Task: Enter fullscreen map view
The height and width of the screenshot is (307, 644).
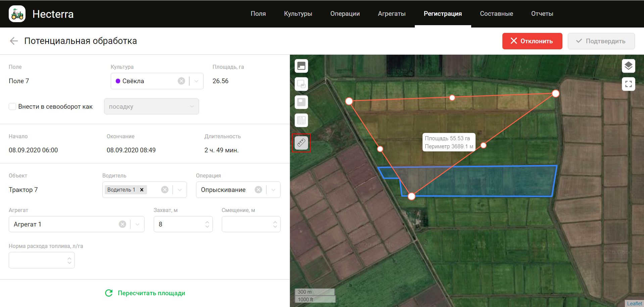Action: click(629, 84)
